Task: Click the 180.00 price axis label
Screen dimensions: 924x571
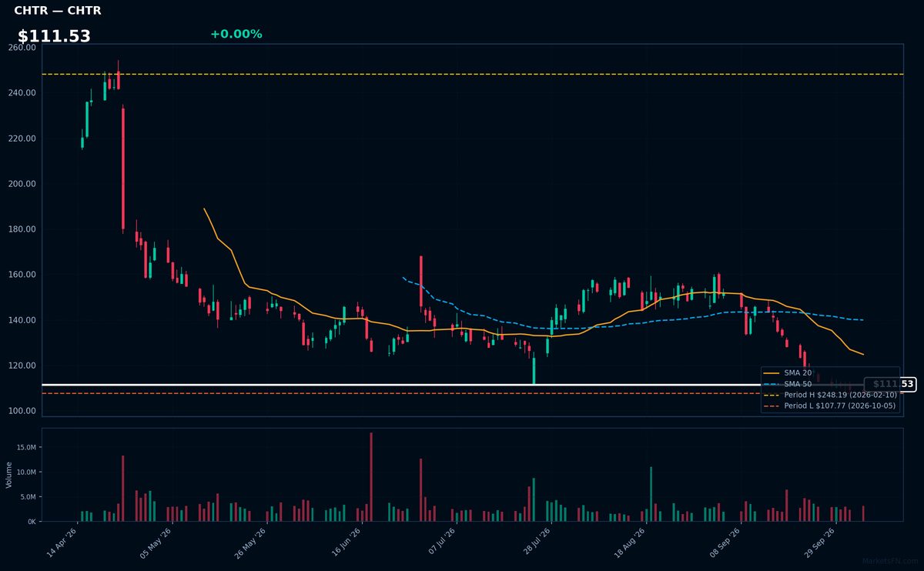Action: (x=22, y=229)
